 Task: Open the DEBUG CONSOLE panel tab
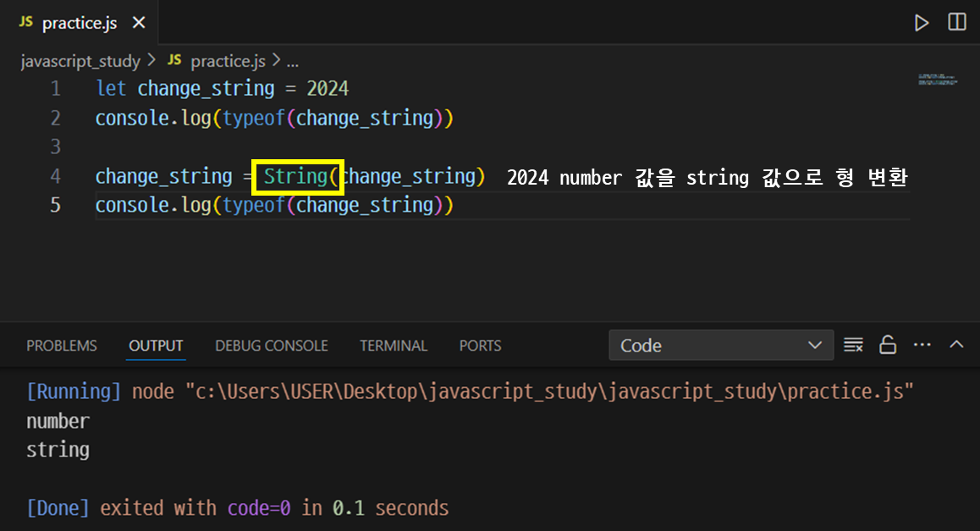pyautogui.click(x=272, y=346)
